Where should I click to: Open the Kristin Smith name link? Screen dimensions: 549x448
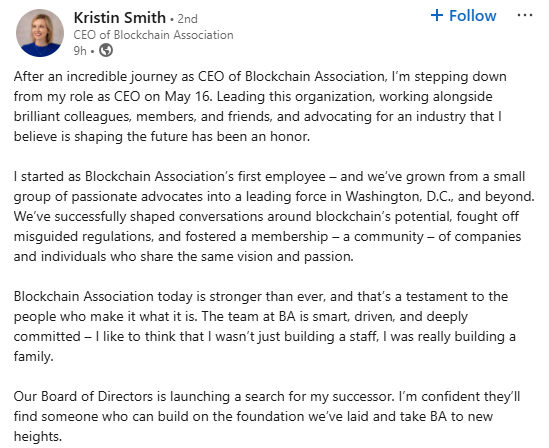click(x=119, y=18)
